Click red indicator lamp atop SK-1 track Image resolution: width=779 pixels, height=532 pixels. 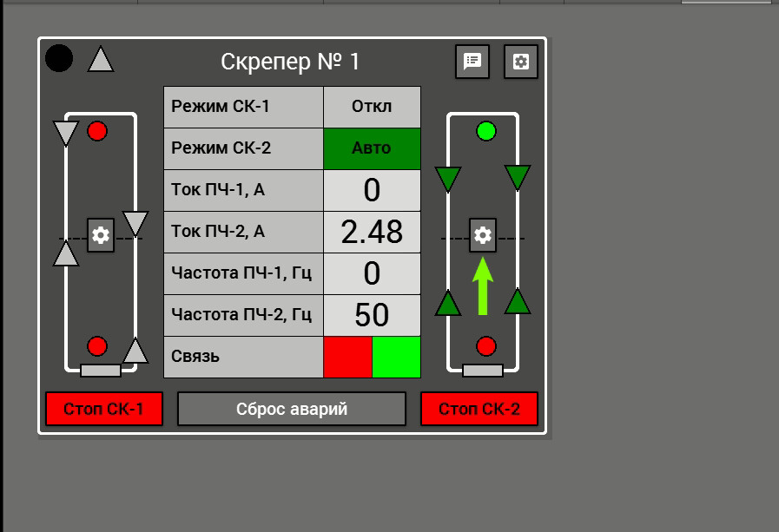(97, 131)
